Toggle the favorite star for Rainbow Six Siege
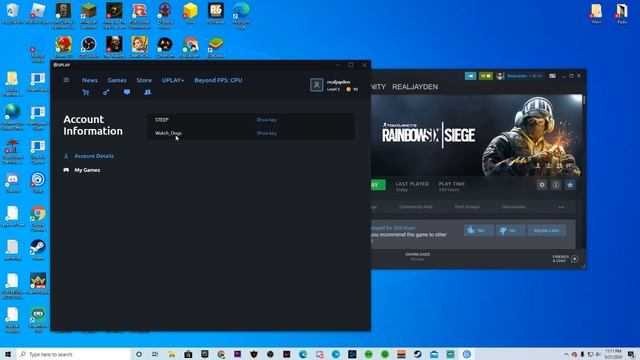This screenshot has width=640, height=360. pyautogui.click(x=570, y=185)
